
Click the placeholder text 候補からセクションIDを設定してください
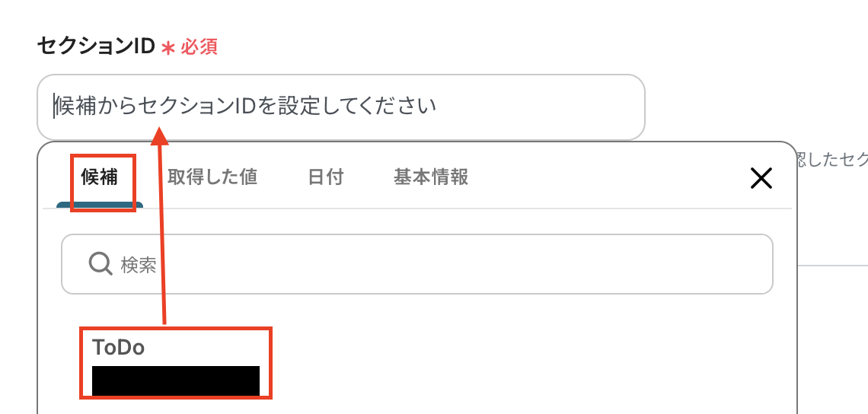245,105
